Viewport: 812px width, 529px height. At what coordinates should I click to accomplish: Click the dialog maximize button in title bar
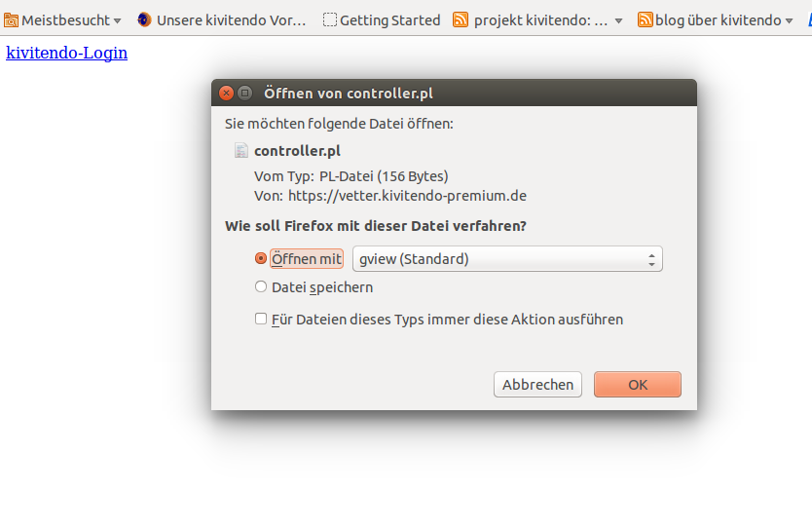tap(245, 93)
